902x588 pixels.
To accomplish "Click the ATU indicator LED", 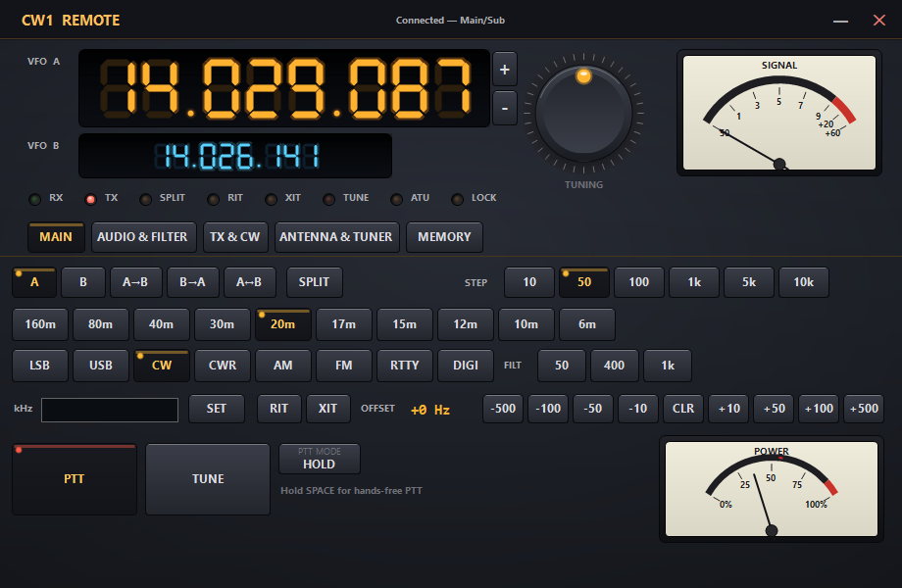I will 396,199.
